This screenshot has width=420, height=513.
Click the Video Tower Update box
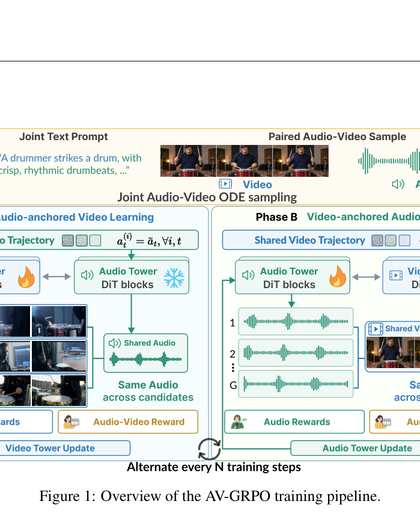(65, 448)
